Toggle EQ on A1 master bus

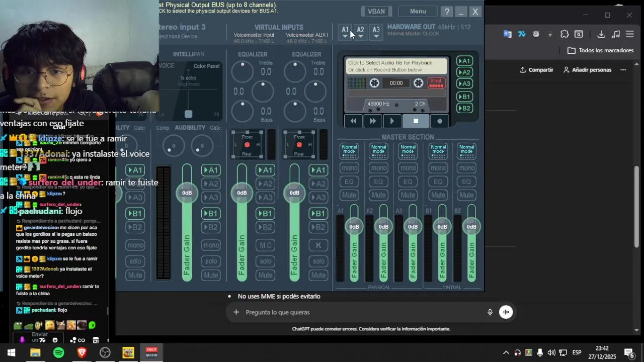coord(349,182)
